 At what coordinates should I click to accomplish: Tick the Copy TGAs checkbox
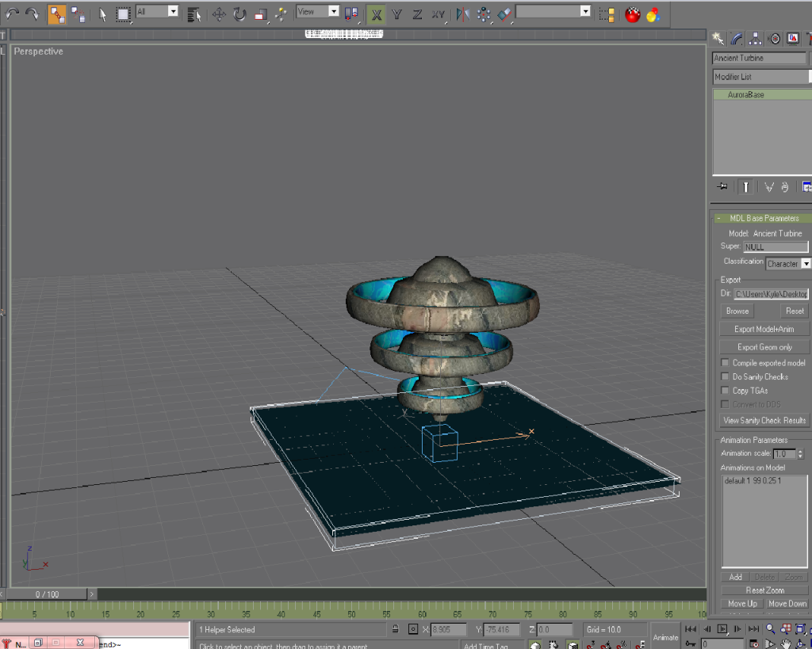725,391
